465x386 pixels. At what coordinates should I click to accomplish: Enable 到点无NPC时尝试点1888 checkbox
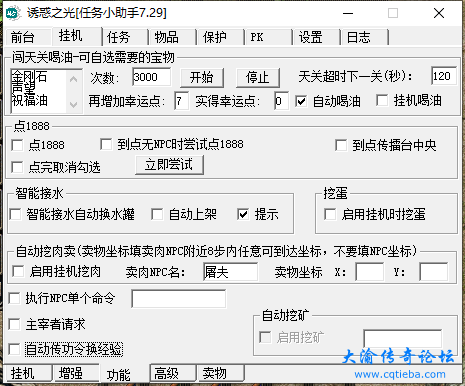click(x=106, y=144)
